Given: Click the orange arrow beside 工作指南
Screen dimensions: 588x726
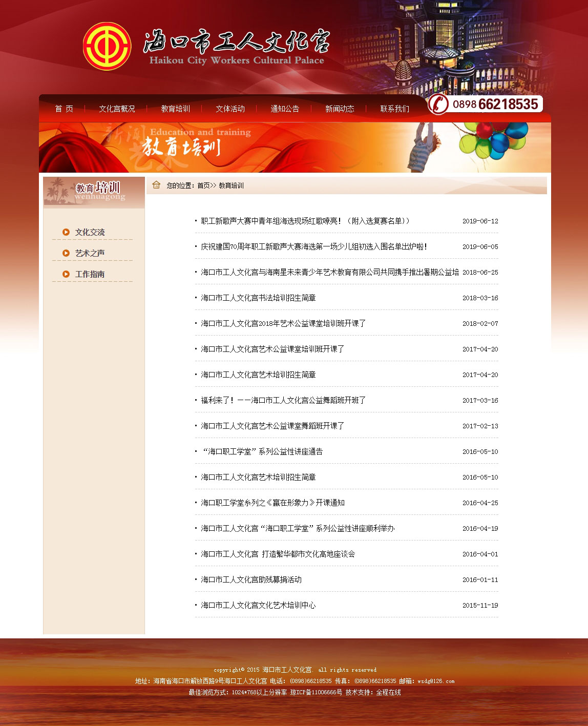Looking at the screenshot, I should [x=66, y=274].
